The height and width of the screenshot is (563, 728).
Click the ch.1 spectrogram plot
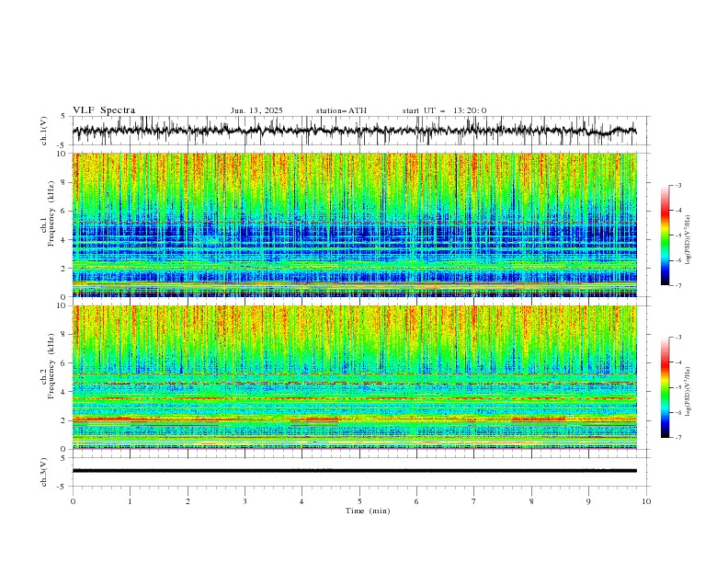354,224
